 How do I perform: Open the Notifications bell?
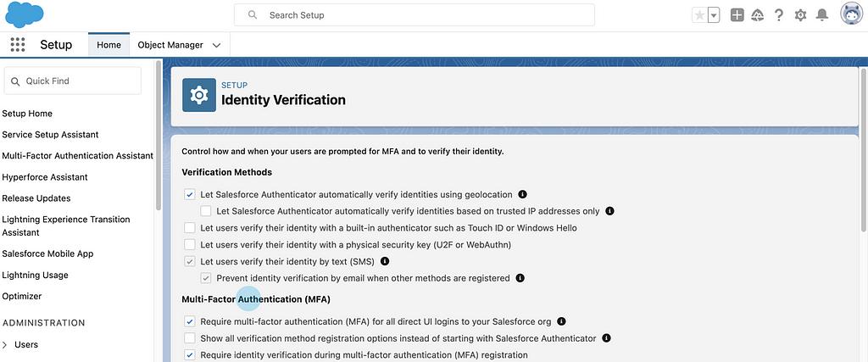point(821,15)
